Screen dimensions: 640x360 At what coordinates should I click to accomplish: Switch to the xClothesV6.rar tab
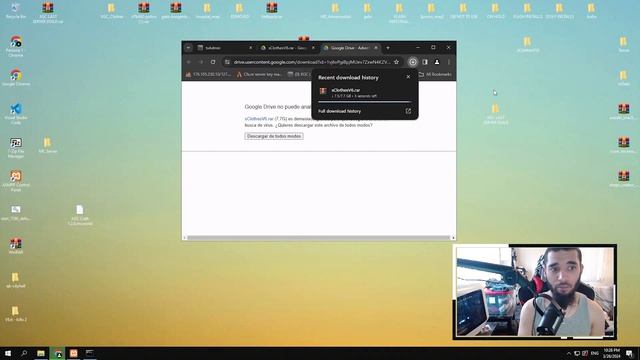coord(288,48)
